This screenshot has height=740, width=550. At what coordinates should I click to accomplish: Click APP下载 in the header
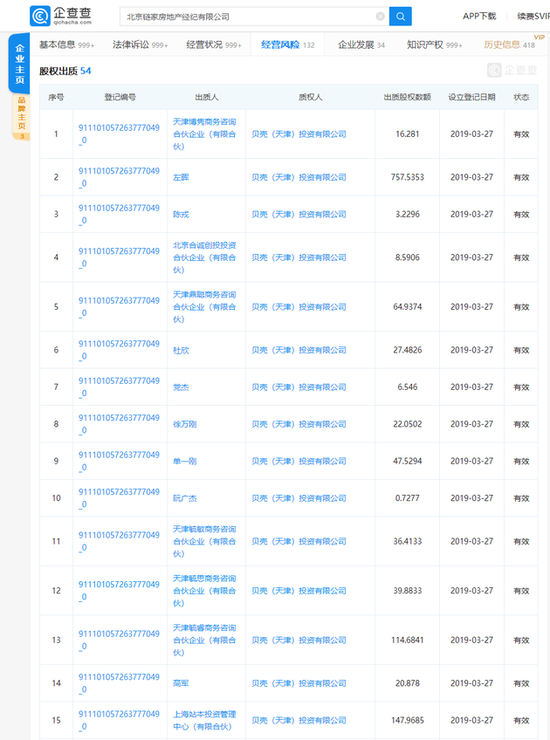tap(479, 17)
